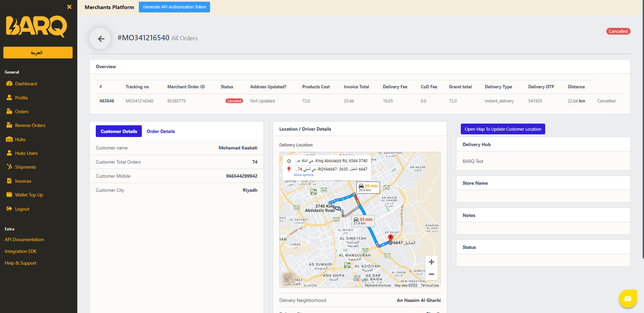Click the Dashboard icon in sidebar
Screen dimensions: 644x313
[x=9, y=84]
